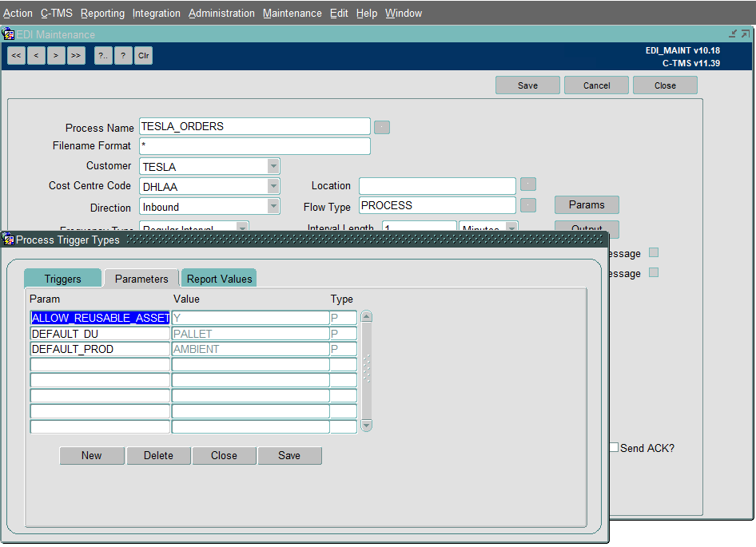Switch to the Parameters tab

click(x=141, y=279)
